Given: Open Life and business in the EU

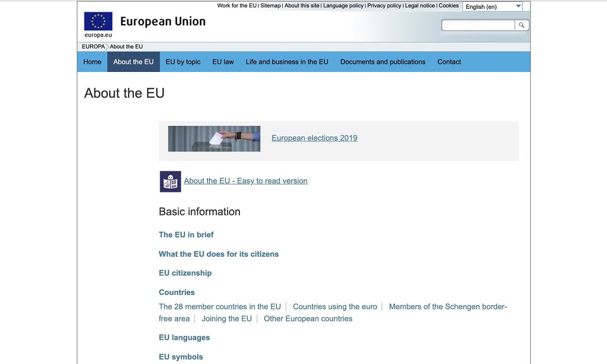Looking at the screenshot, I should [287, 62].
